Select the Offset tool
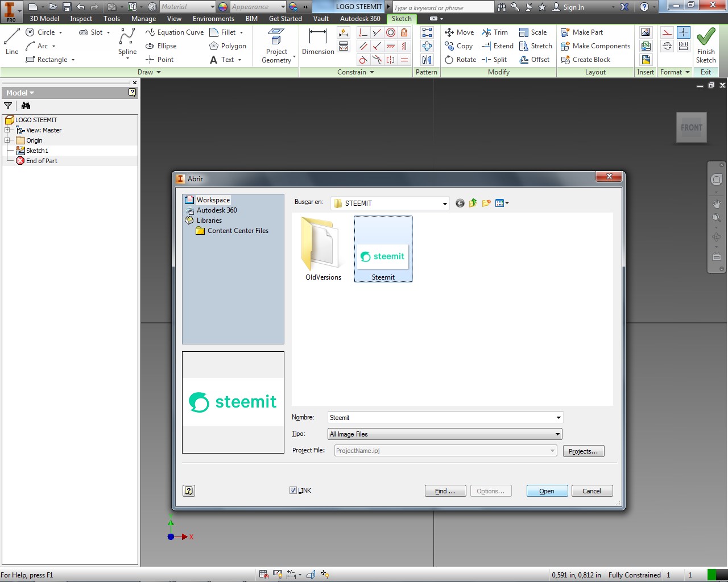This screenshot has height=582, width=728. (535, 60)
